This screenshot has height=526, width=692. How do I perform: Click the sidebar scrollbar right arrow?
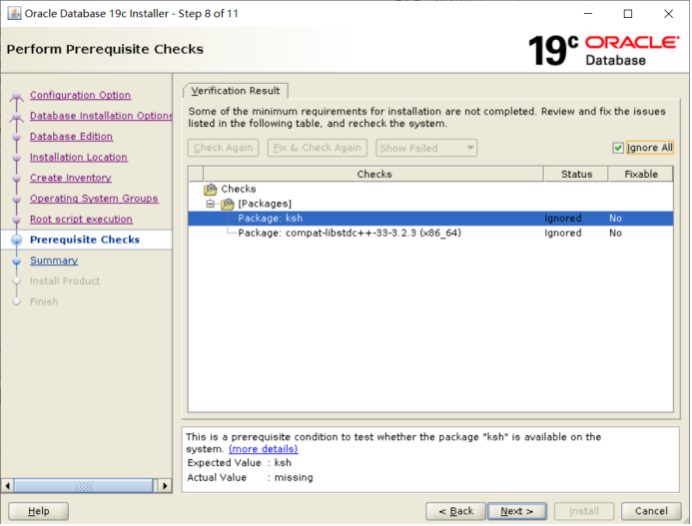click(x=165, y=486)
